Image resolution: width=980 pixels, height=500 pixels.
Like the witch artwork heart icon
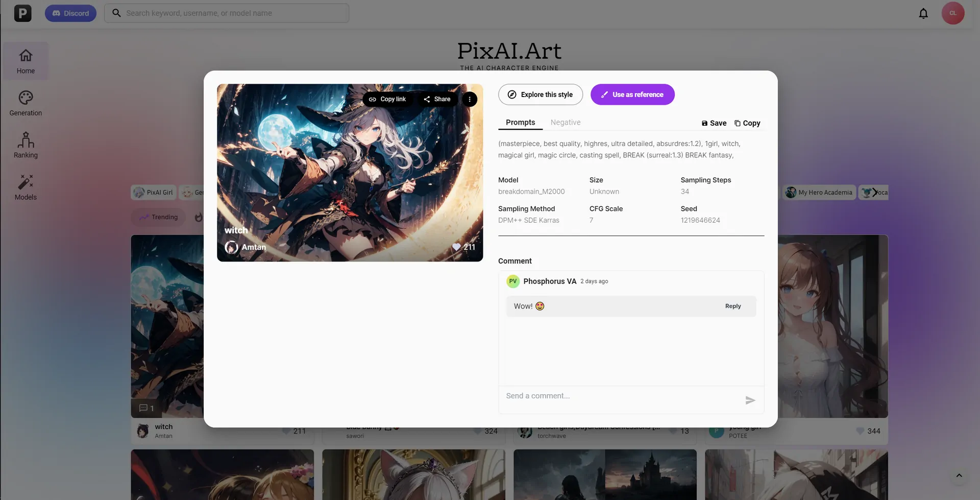(456, 247)
